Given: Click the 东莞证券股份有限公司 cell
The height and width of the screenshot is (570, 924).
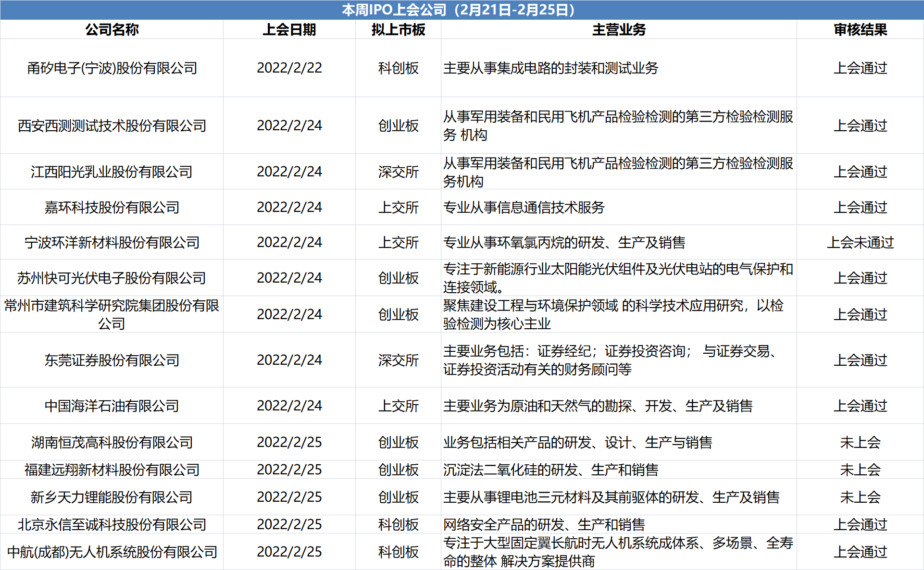Looking at the screenshot, I should pyautogui.click(x=112, y=360).
